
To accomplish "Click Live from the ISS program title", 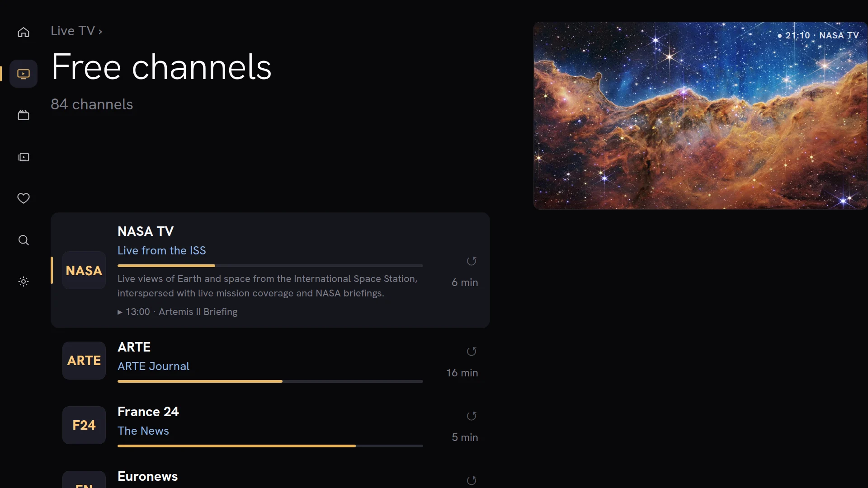I will click(162, 251).
